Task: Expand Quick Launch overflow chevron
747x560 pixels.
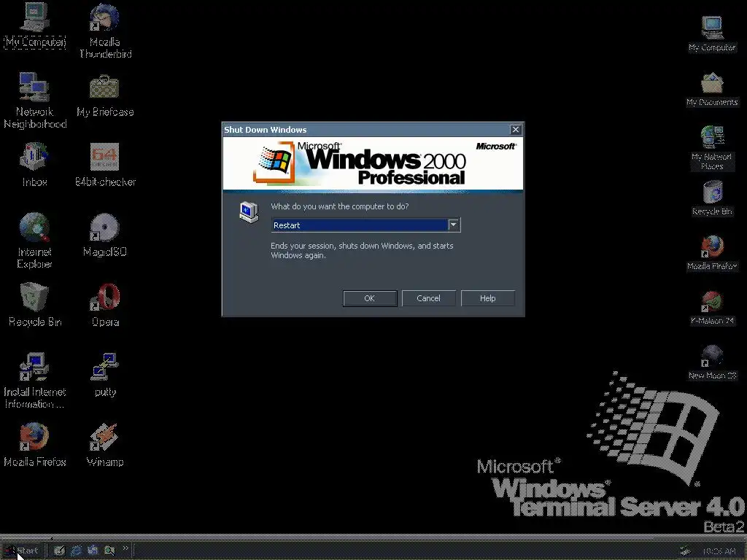Action: (125, 548)
